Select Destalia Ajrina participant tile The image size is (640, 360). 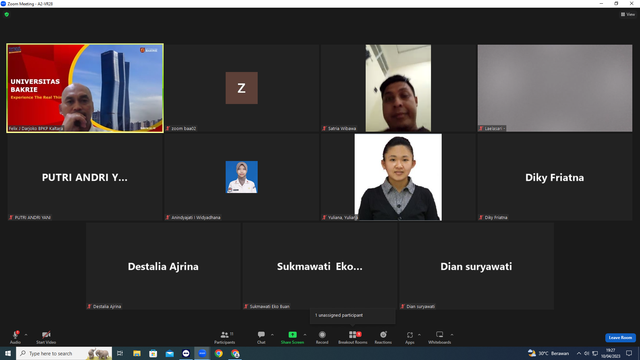click(163, 266)
